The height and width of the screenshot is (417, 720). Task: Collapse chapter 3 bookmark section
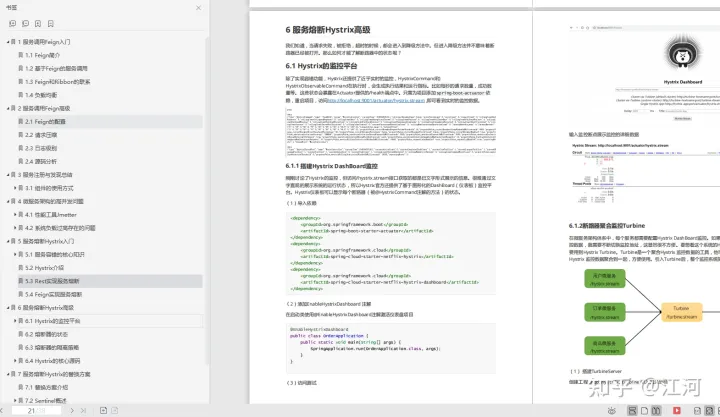8,175
